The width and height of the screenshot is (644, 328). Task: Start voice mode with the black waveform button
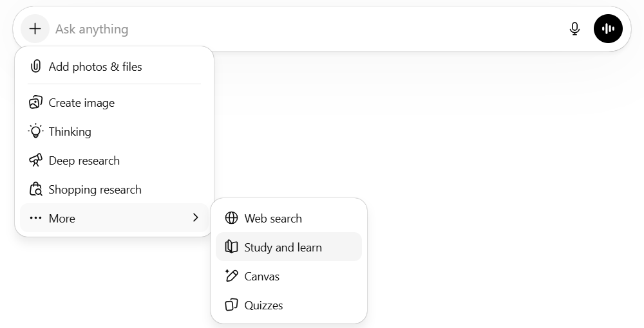coord(608,29)
